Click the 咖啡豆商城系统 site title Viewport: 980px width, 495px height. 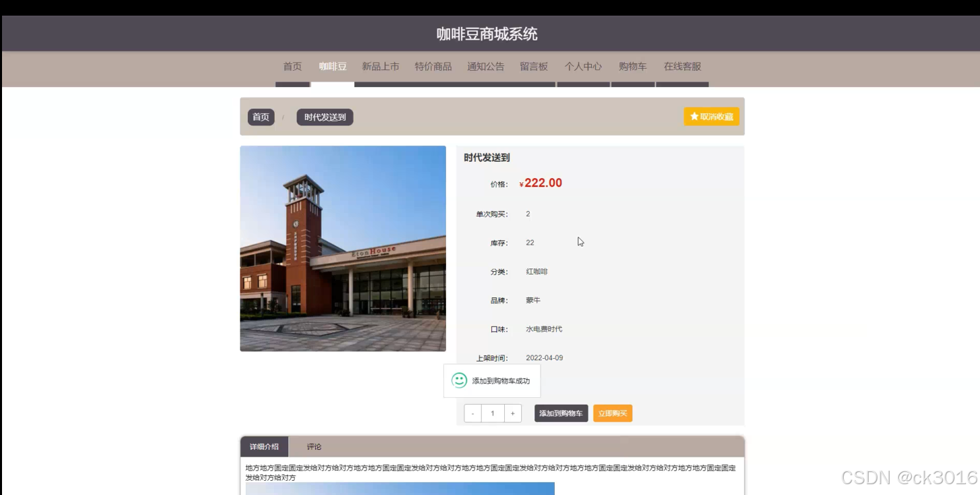[x=487, y=34]
